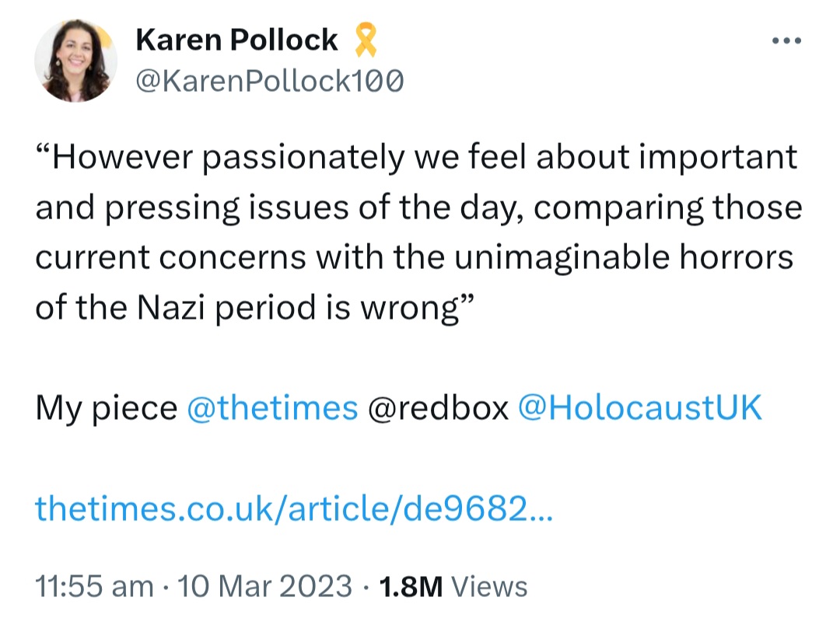Open the @thetimes mention
The height and width of the screenshot is (632, 840).
(272, 407)
